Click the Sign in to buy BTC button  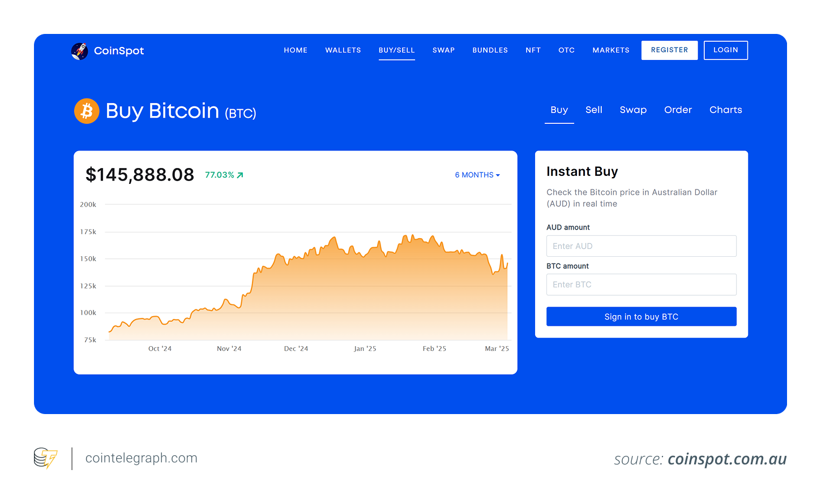click(x=641, y=316)
